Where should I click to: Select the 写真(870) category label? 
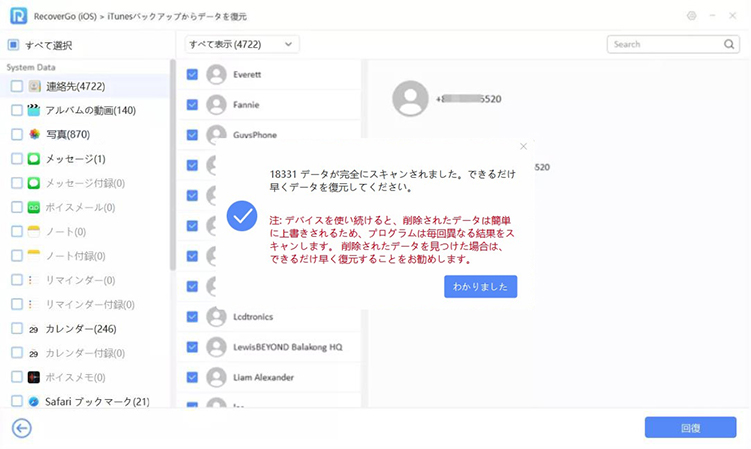68,134
